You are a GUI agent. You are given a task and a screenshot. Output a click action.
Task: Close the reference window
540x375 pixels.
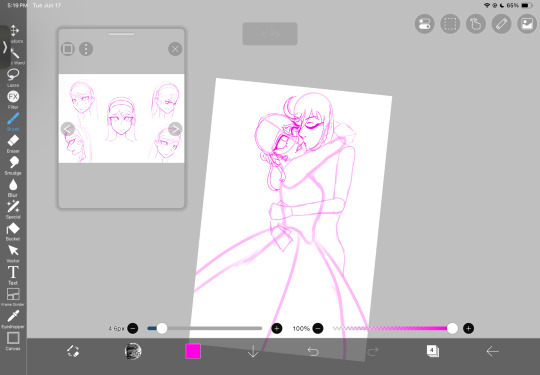click(x=175, y=49)
